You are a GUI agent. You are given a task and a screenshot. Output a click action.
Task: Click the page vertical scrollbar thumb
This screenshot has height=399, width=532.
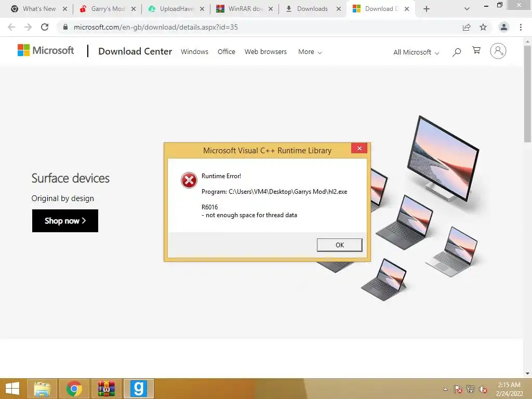click(x=527, y=94)
